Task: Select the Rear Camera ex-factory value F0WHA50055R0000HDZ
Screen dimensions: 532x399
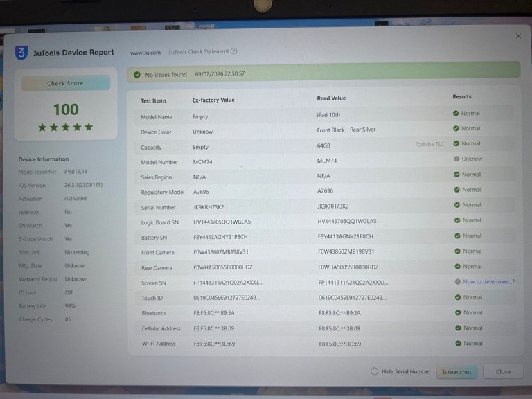Action: click(223, 267)
